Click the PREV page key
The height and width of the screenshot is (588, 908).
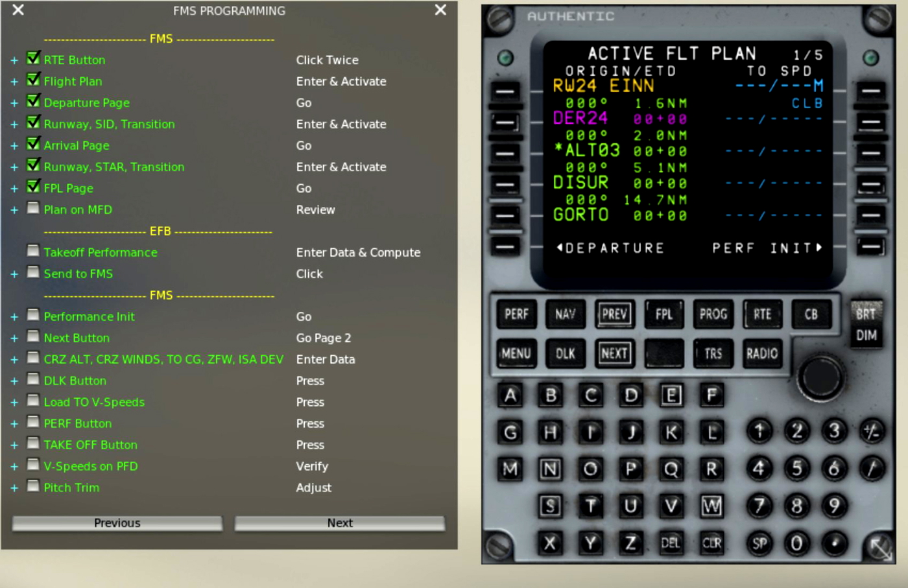pyautogui.click(x=614, y=314)
